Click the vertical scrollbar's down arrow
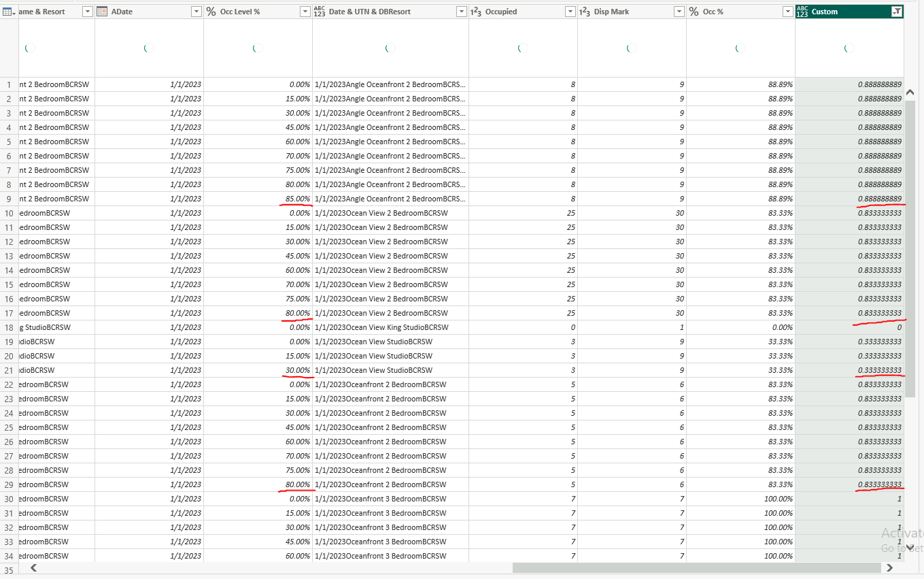The width and height of the screenshot is (924, 579). coord(910,546)
